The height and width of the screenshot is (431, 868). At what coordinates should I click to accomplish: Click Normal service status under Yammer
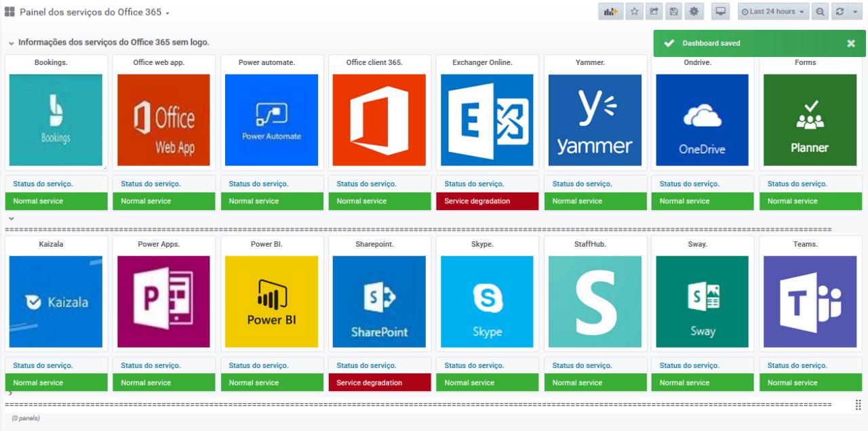(x=595, y=201)
